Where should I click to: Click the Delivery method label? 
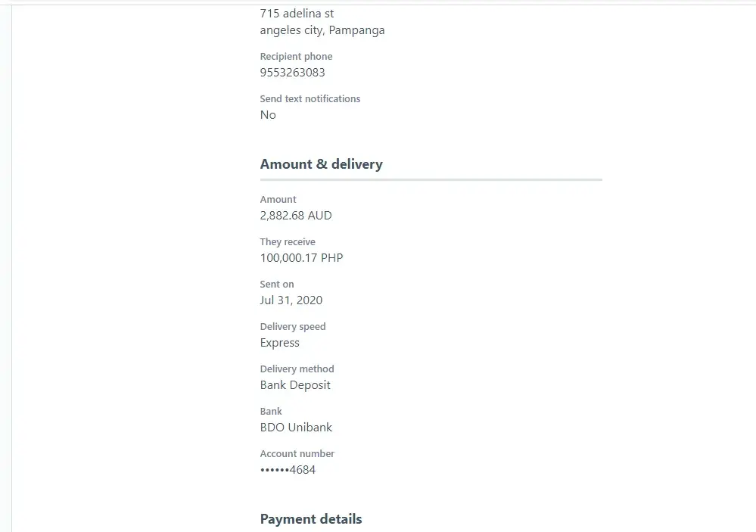coord(297,369)
